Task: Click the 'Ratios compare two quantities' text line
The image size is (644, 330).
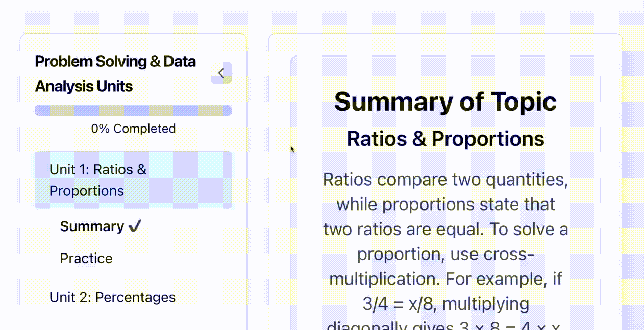Action: 445,180
